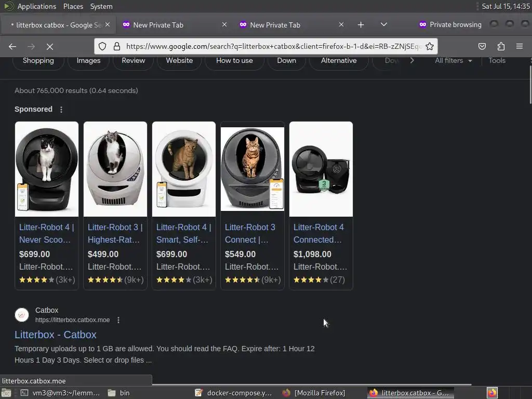Bookmark this page with the star icon
Viewport: 532px width, 399px height.
point(430,46)
